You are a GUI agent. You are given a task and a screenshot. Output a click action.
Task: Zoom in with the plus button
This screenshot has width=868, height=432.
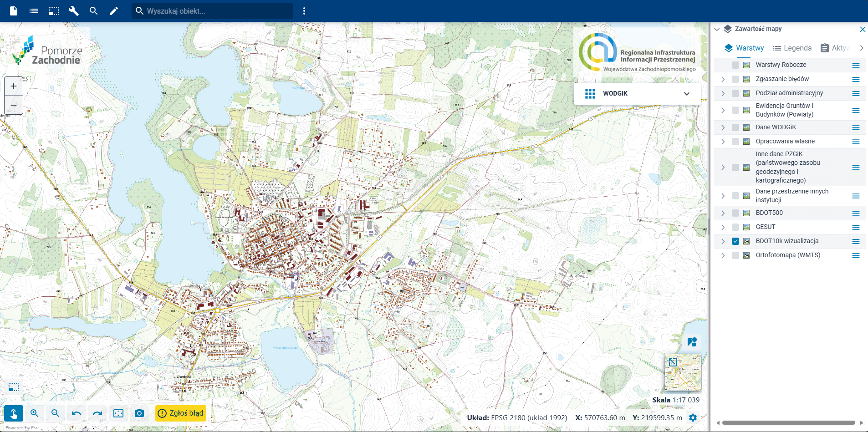pos(14,86)
